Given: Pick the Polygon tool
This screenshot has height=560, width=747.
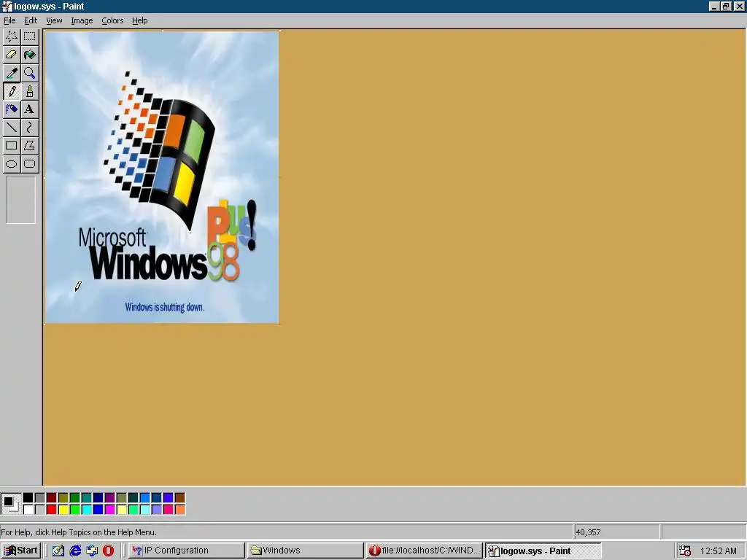Looking at the screenshot, I should 29,145.
